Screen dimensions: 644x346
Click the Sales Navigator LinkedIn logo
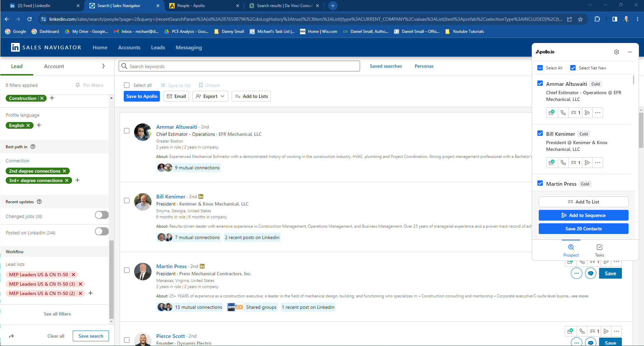pyautogui.click(x=15, y=47)
